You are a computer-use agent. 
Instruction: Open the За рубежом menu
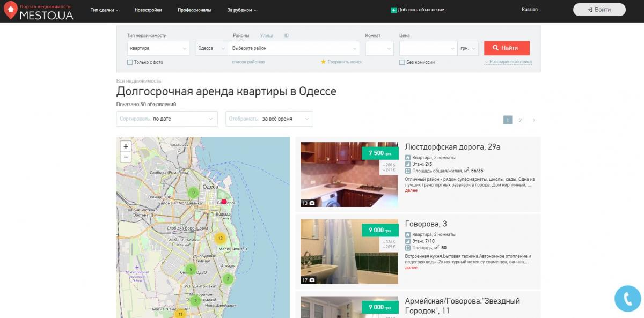click(x=241, y=10)
